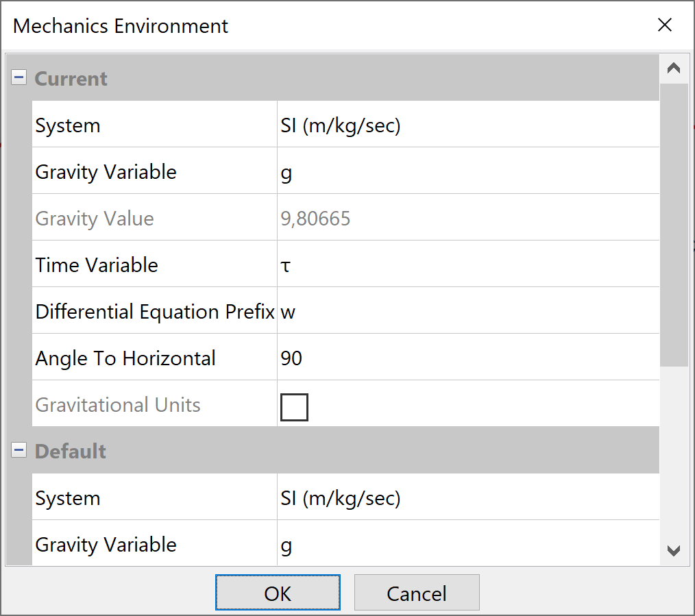This screenshot has width=695, height=616.
Task: Click the vertical scrollbar thumb
Action: tap(674, 225)
